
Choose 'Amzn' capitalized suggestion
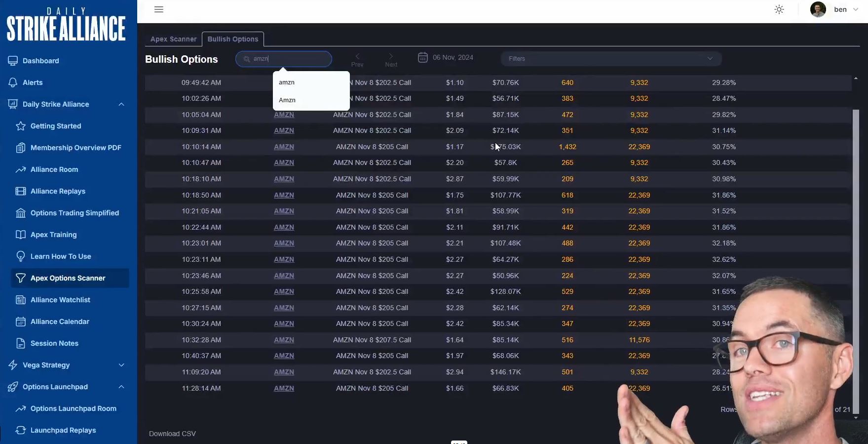[311, 100]
